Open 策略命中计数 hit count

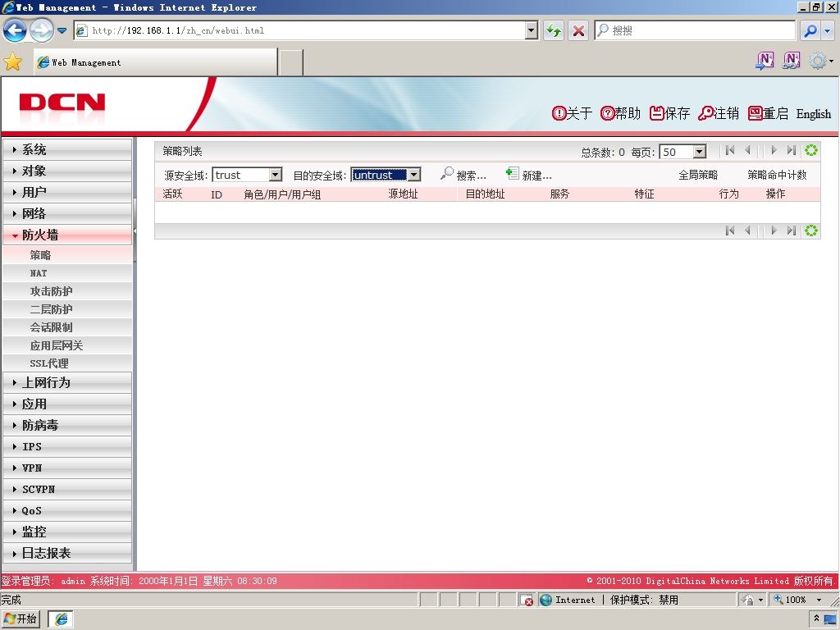tap(777, 175)
